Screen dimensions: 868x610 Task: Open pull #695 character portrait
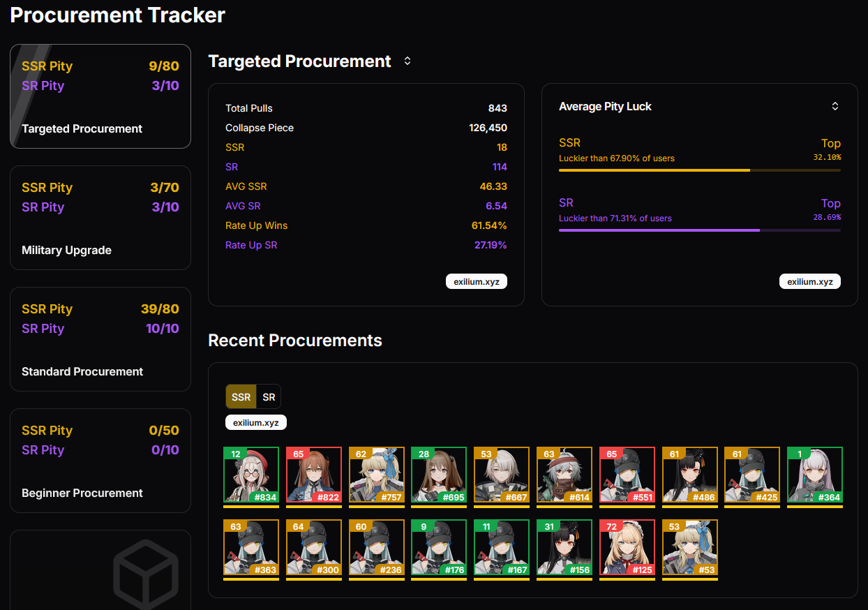[439, 475]
